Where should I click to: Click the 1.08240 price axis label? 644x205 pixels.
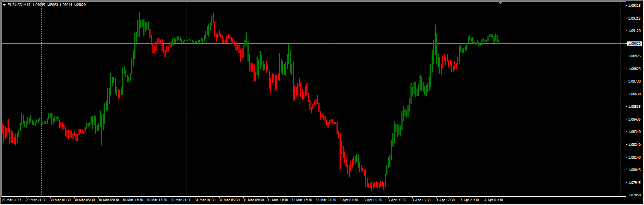pos(634,145)
